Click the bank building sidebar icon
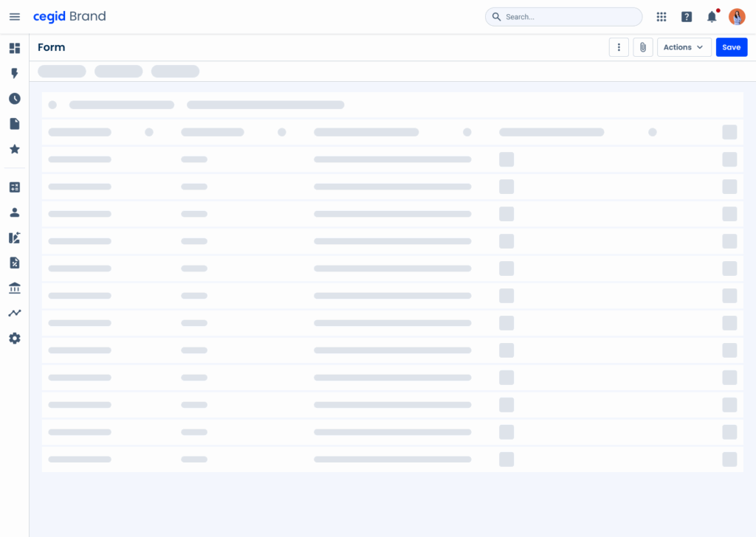This screenshot has height=537, width=756. (15, 288)
